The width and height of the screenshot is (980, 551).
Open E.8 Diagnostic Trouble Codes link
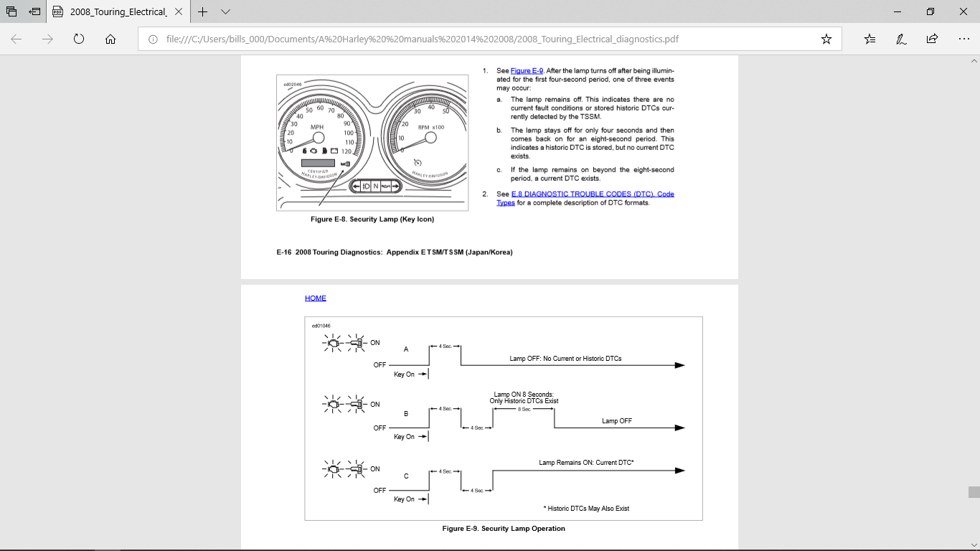click(592, 194)
